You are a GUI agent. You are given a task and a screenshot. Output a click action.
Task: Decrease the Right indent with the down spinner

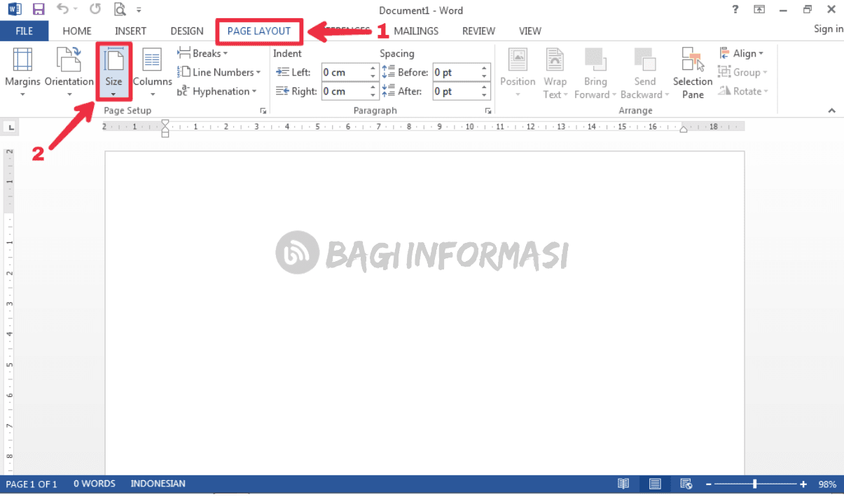coord(373,95)
